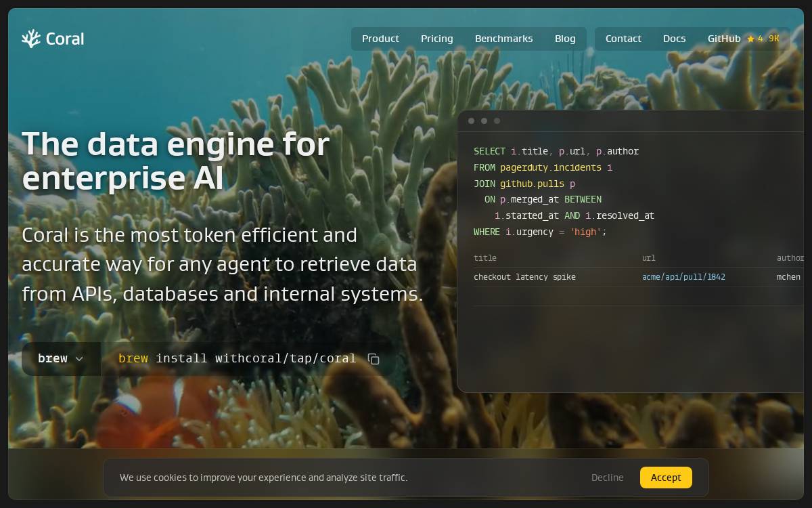Open the brew package manager dropdown
The image size is (812, 508).
pyautogui.click(x=62, y=358)
